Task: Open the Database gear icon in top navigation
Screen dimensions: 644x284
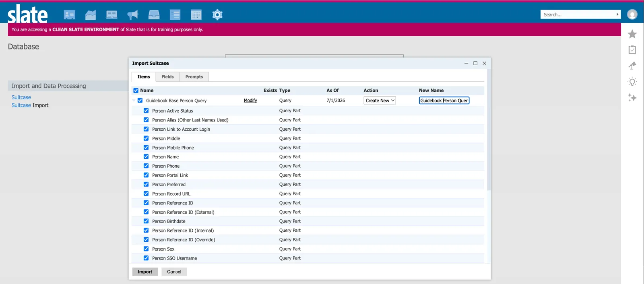Action: pyautogui.click(x=217, y=15)
